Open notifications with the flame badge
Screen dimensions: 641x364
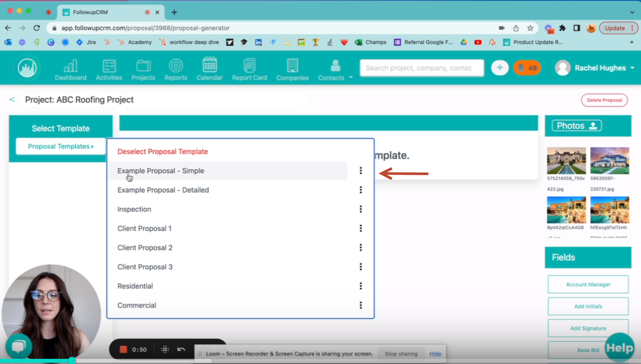pos(527,68)
